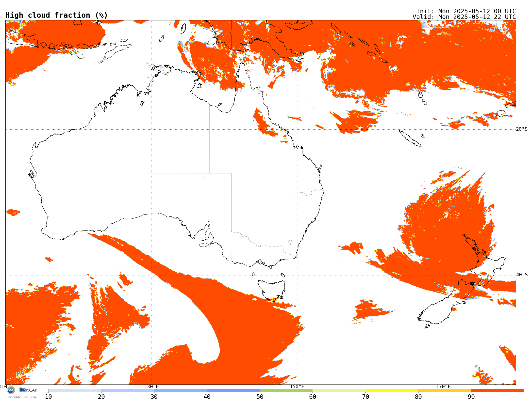532x400 pixels.
Task: Click the NCAR logo
Action: pyautogui.click(x=28, y=390)
